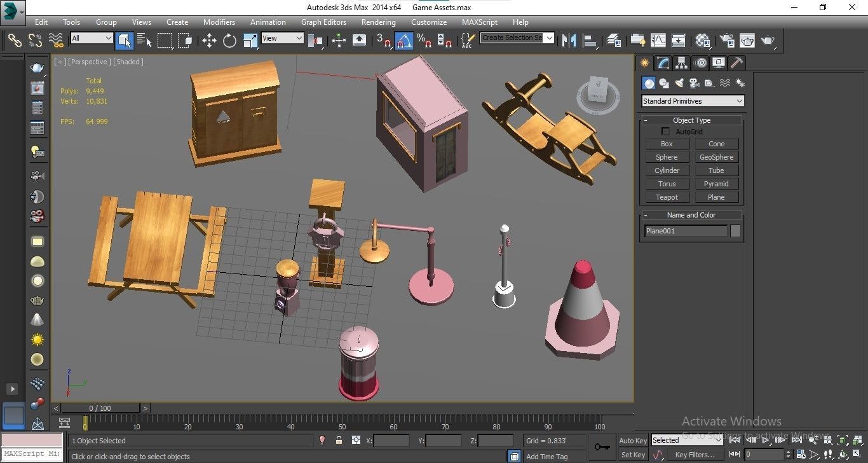Click the time slider 0 / 100 handle

(x=100, y=408)
